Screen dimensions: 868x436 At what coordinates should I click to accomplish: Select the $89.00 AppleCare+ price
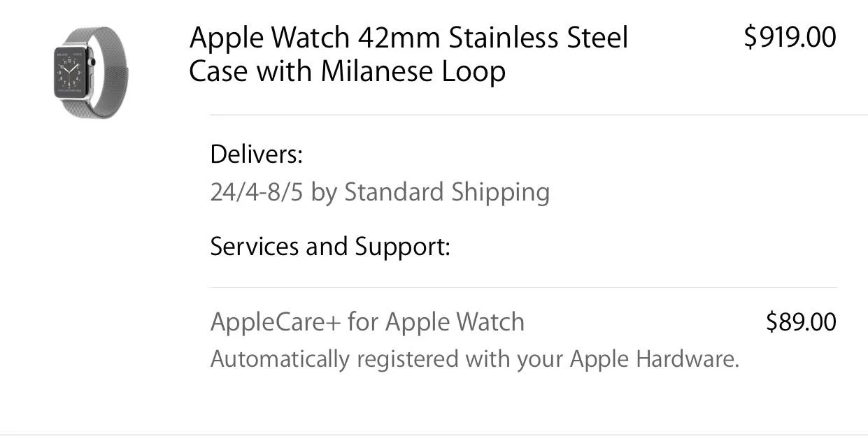click(801, 322)
